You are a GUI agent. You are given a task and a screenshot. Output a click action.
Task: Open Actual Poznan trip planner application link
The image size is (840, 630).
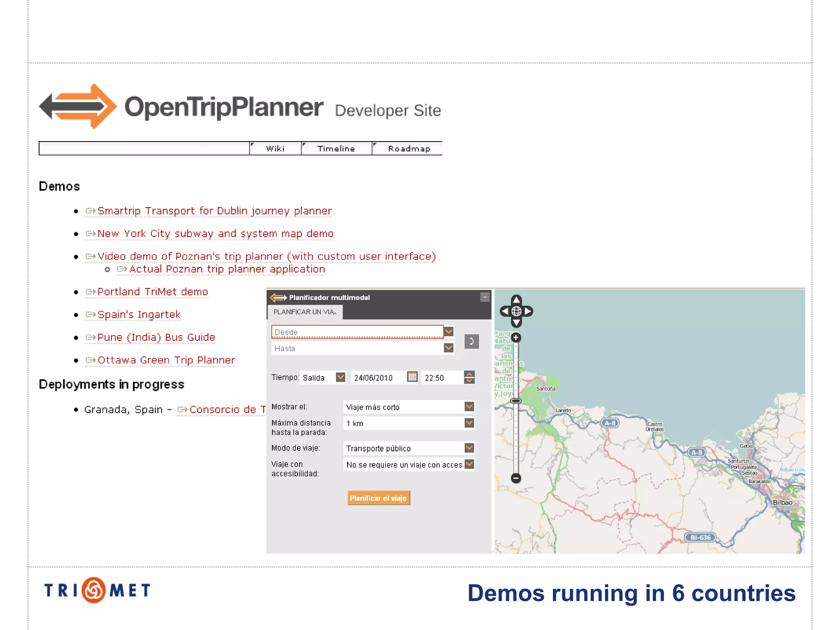click(x=227, y=269)
